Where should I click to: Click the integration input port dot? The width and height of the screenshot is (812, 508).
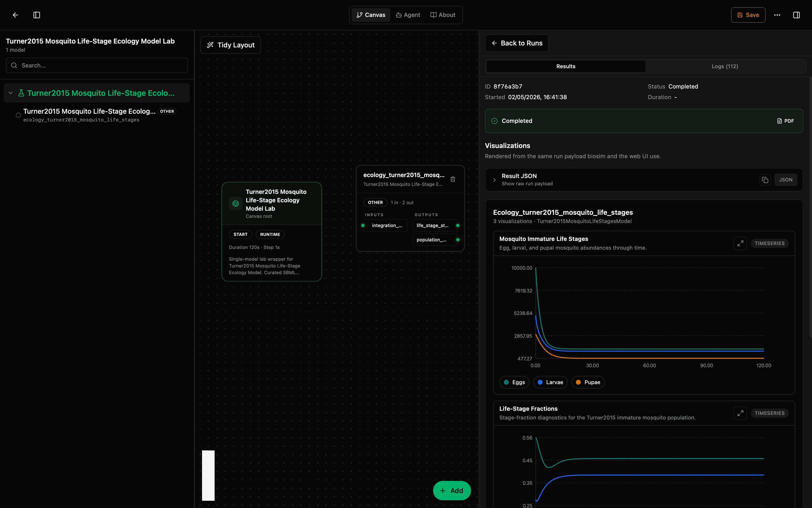363,225
